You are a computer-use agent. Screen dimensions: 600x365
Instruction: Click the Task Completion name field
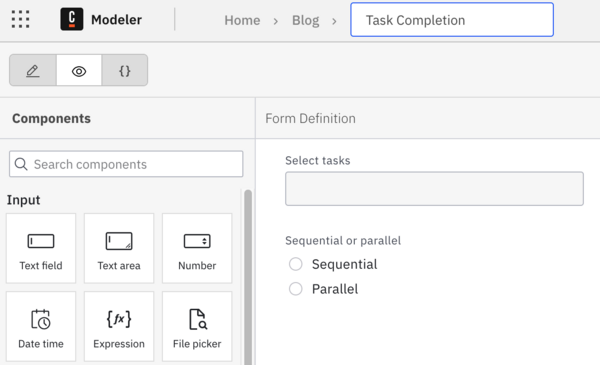pos(452,20)
